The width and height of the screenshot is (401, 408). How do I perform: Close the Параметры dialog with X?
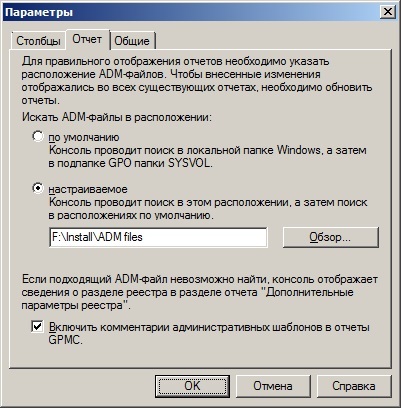pyautogui.click(x=388, y=12)
